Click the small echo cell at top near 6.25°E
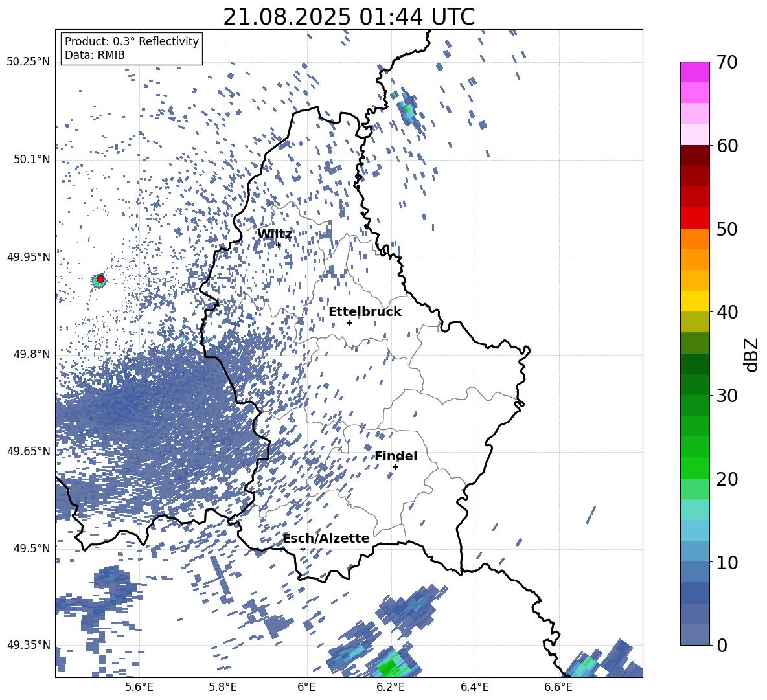The image size is (767, 700). coord(407,110)
